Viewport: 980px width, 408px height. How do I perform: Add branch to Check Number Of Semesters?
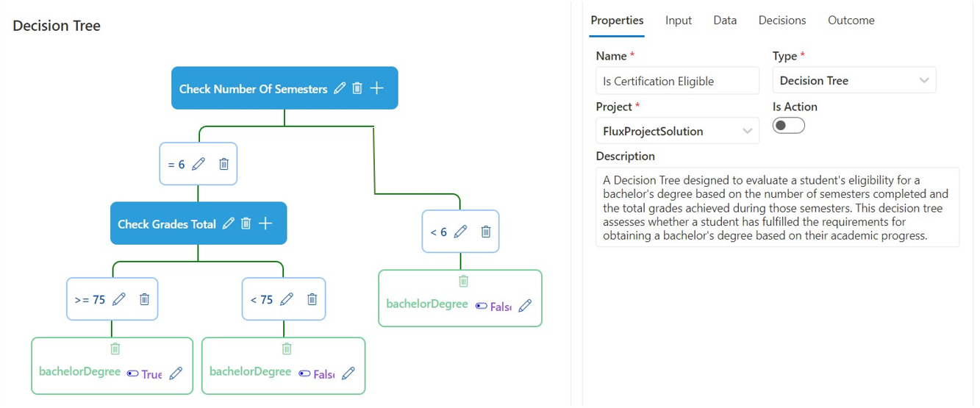[x=376, y=88]
